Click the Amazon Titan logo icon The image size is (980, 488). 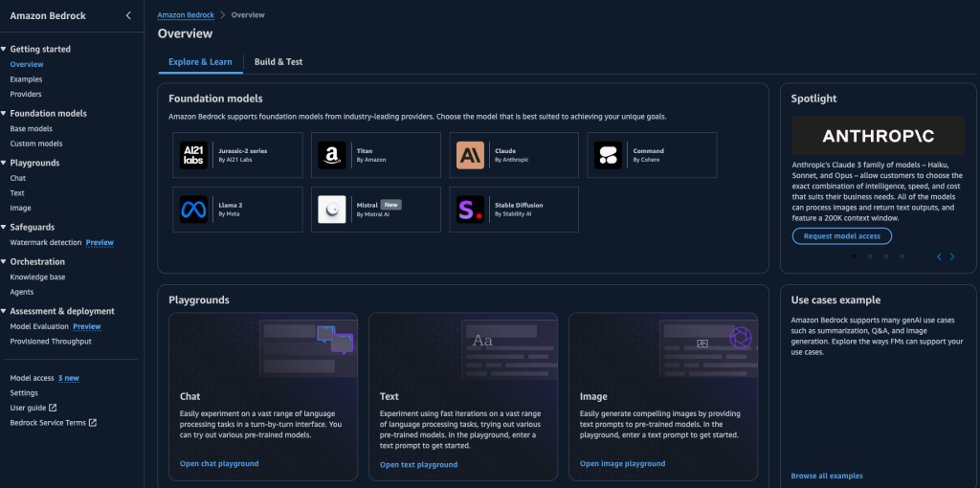[x=332, y=155]
